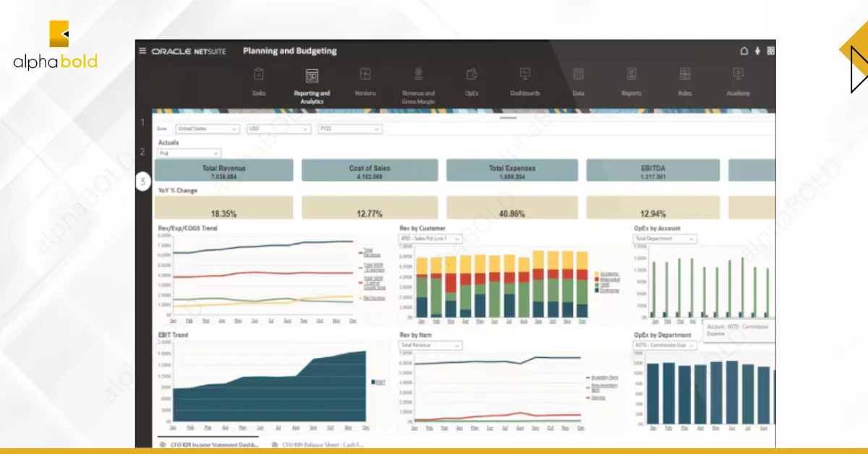Open the Tasks cluster icon
Image resolution: width=868 pixels, height=454 pixels.
click(259, 74)
